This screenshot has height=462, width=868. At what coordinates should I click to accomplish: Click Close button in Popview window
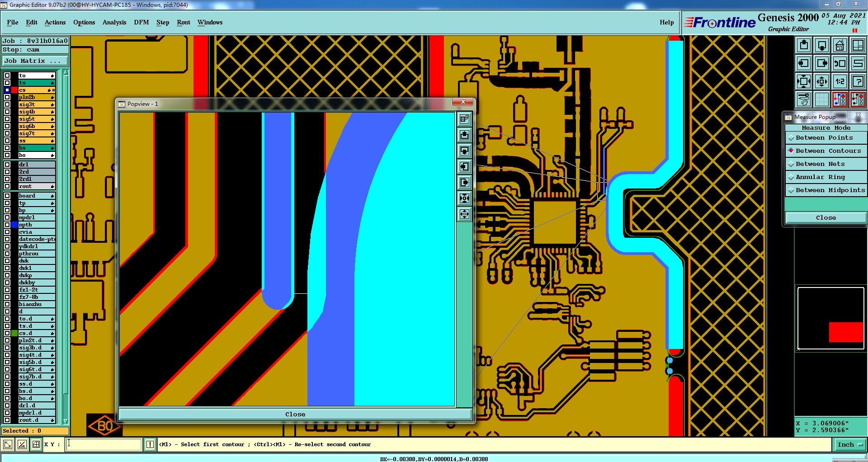(295, 414)
